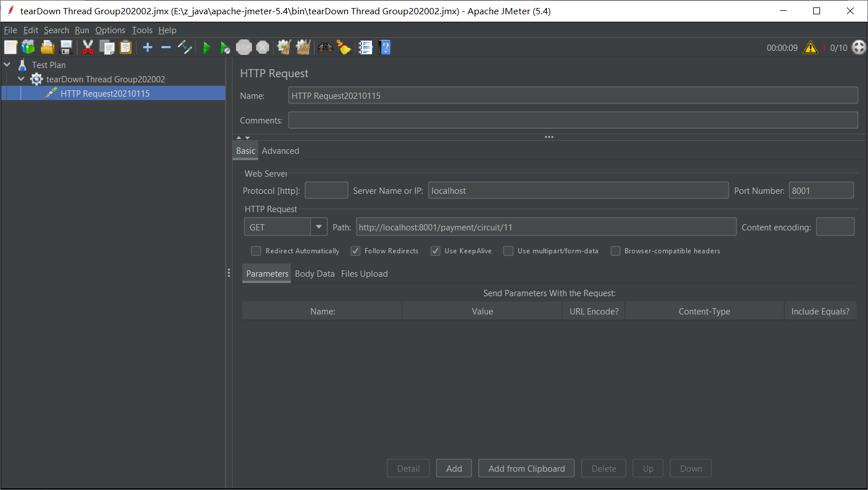Click the URL Encode? column header
Image resolution: width=868 pixels, height=490 pixels.
coord(594,312)
